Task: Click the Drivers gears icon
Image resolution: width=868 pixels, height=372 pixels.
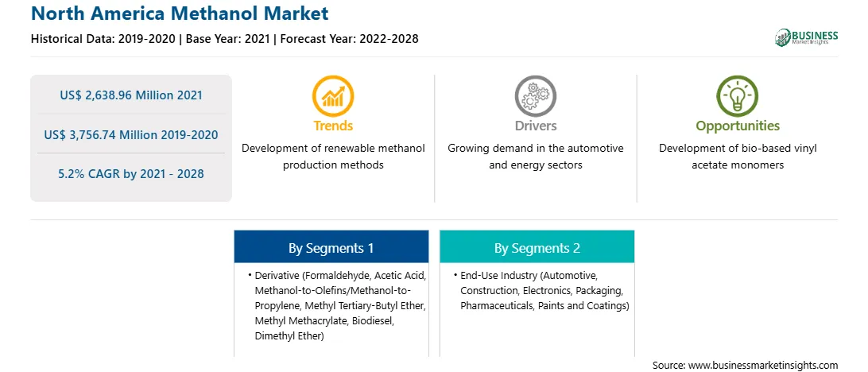Action: point(535,95)
